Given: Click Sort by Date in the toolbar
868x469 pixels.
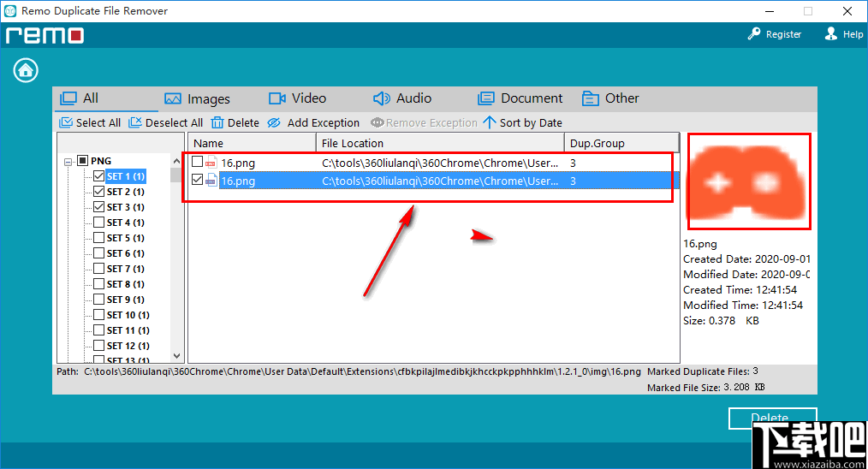Looking at the screenshot, I should click(522, 123).
